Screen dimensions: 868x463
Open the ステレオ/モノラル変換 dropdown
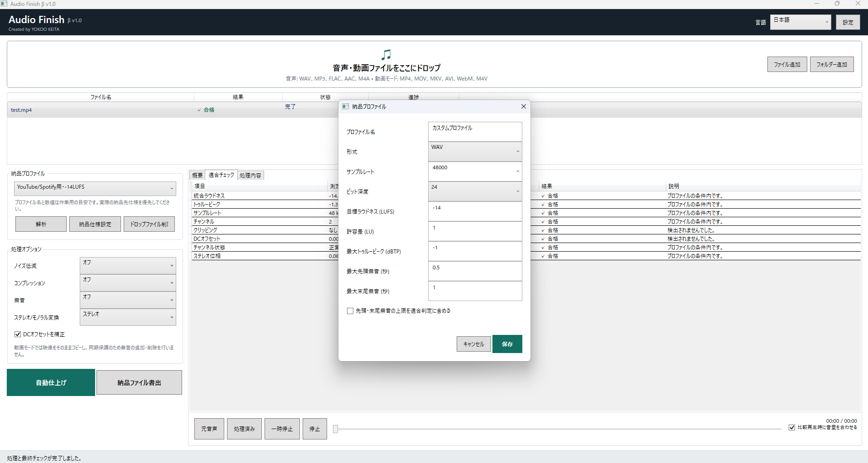128,317
